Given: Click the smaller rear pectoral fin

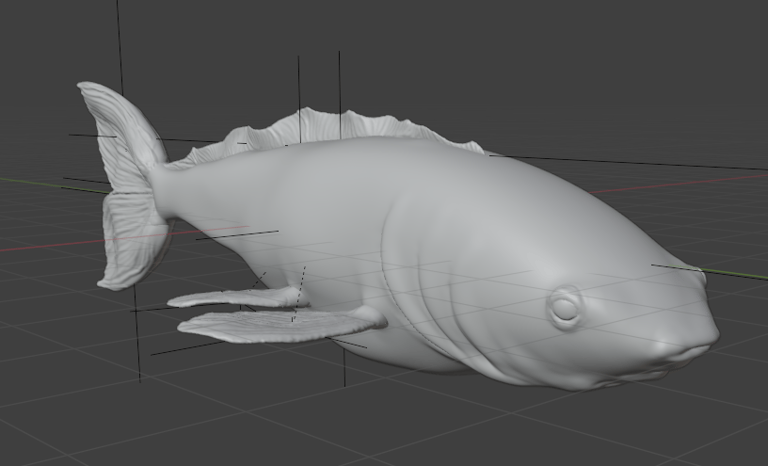Looking at the screenshot, I should 239,297.
